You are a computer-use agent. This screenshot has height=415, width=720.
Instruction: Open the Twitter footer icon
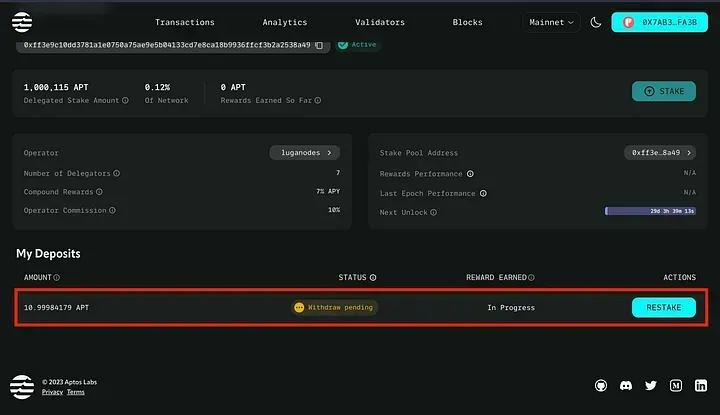point(651,385)
